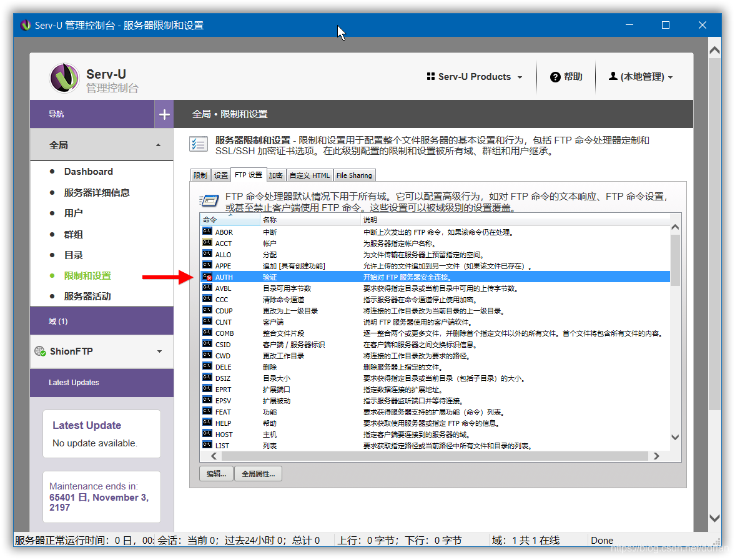Select the CWD 更改工作目录 row
735x560 pixels.
click(435, 356)
